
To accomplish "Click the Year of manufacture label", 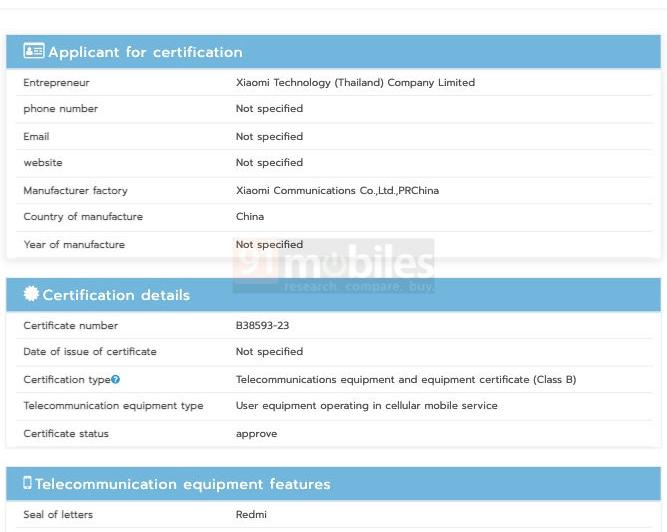I will coord(74,245).
